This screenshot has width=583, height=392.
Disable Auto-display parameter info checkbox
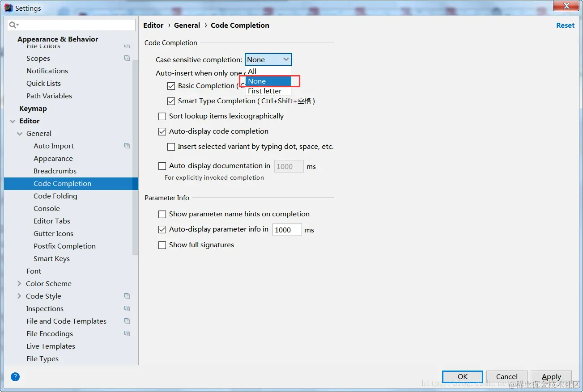(x=162, y=229)
